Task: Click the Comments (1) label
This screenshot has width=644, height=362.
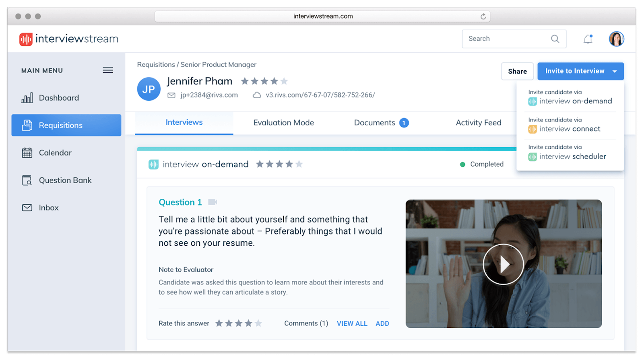Action: (x=306, y=323)
